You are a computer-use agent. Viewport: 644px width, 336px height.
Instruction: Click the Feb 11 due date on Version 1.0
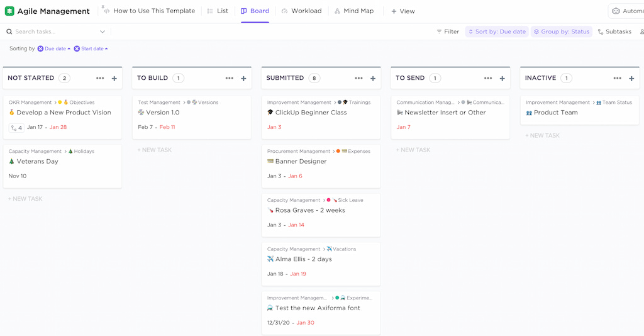coord(167,127)
